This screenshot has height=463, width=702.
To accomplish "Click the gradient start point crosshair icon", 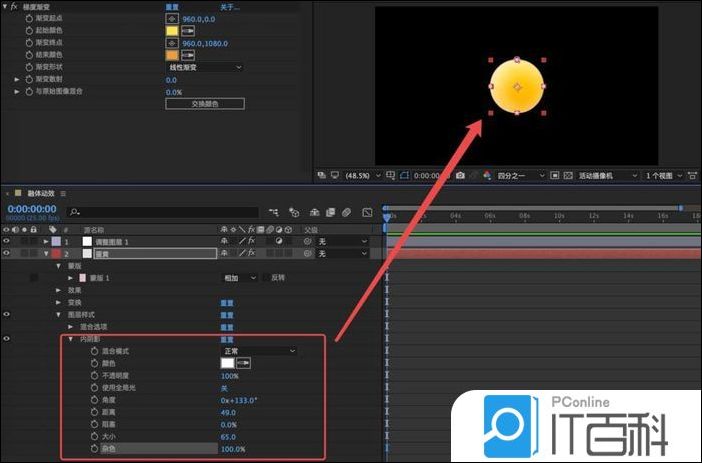I will [172, 19].
